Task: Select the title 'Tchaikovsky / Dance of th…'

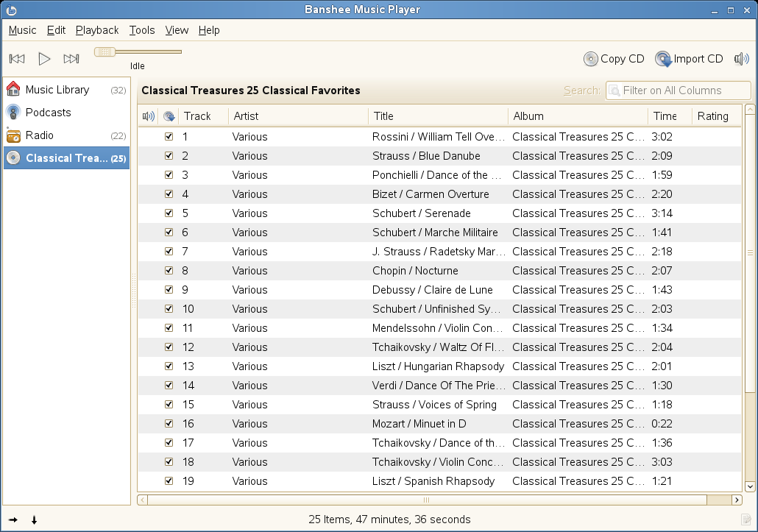Action: [x=438, y=443]
